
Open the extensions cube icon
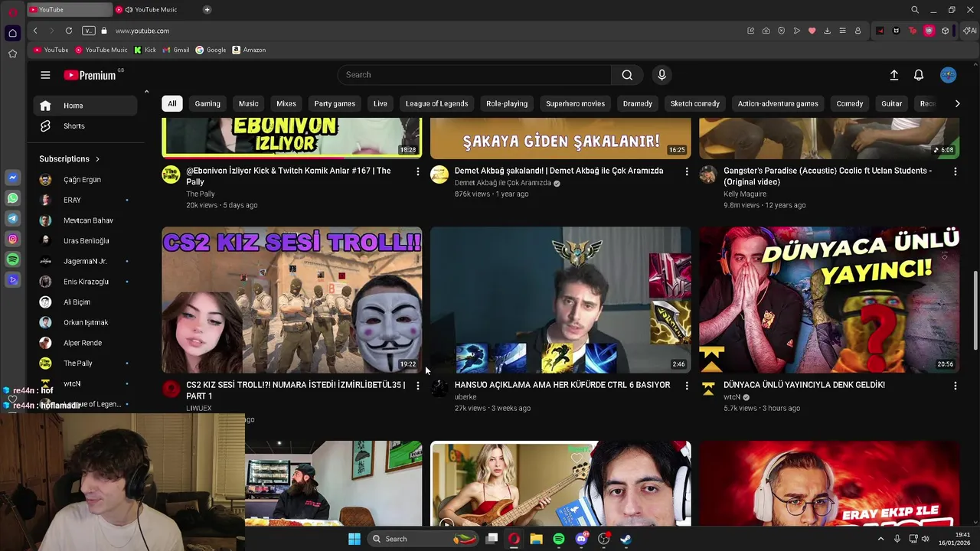pos(946,31)
